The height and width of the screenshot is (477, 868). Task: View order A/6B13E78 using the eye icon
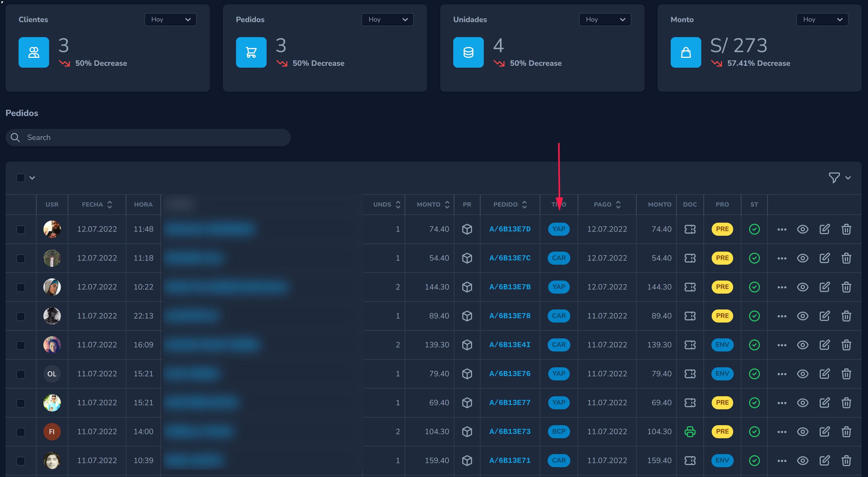coord(803,316)
